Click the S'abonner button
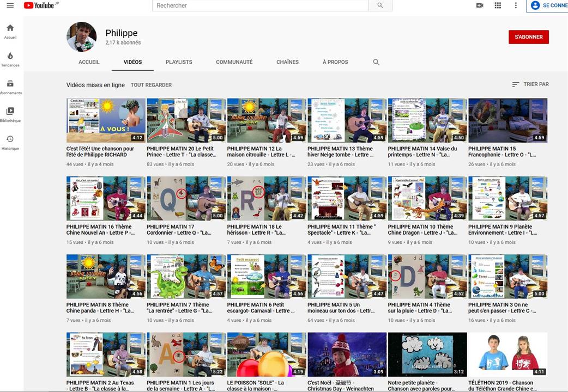Screen dimensions: 568x392 coord(528,37)
